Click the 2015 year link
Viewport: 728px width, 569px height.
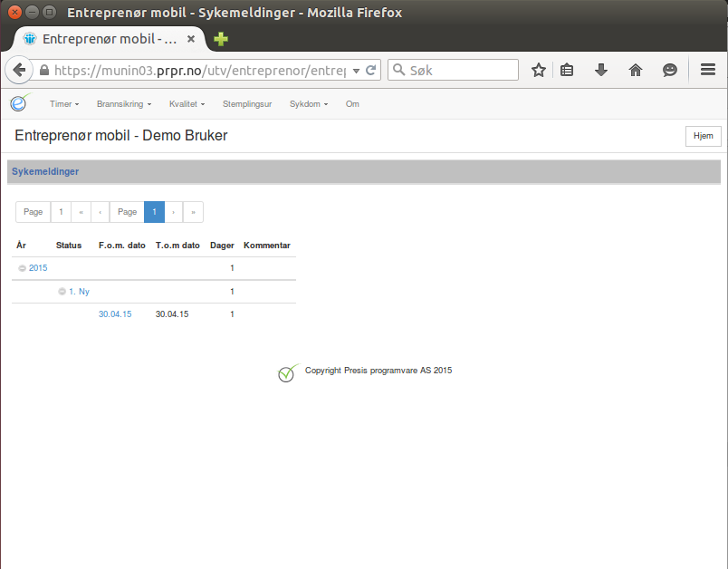(38, 268)
